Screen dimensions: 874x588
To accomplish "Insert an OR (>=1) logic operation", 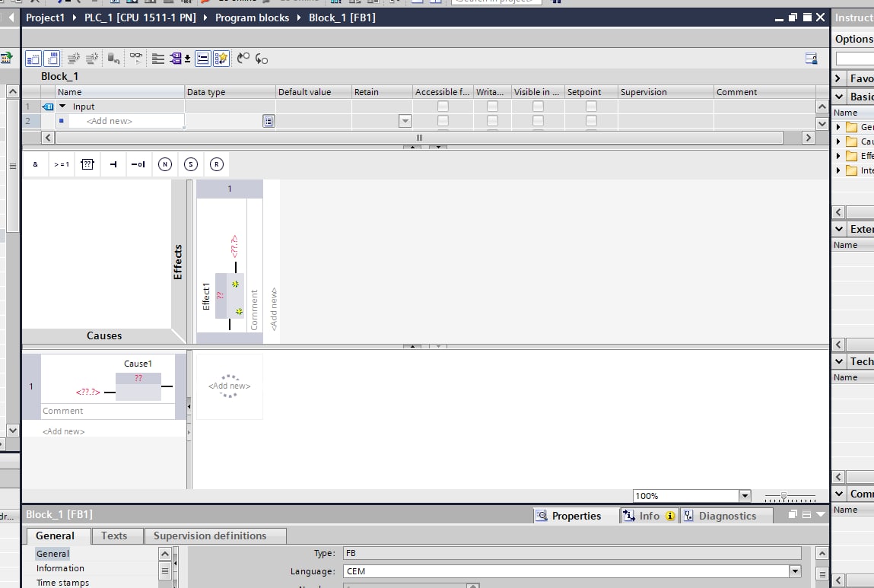I will coord(62,164).
